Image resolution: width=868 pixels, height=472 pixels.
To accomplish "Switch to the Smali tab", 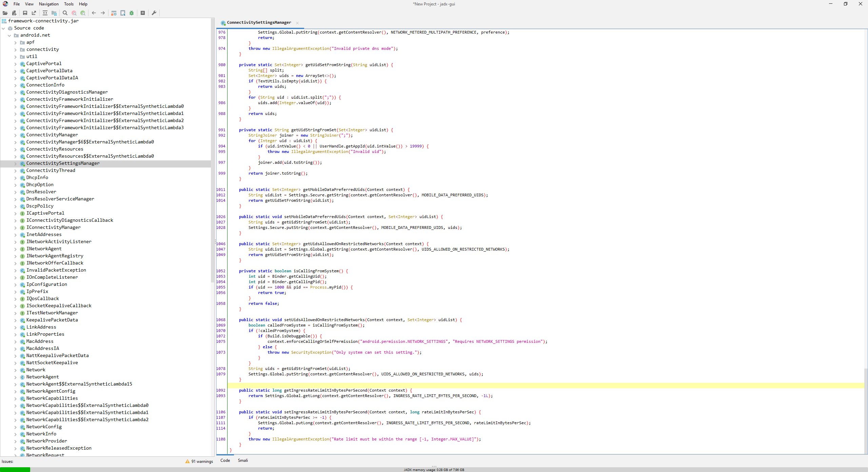I will click(x=243, y=460).
